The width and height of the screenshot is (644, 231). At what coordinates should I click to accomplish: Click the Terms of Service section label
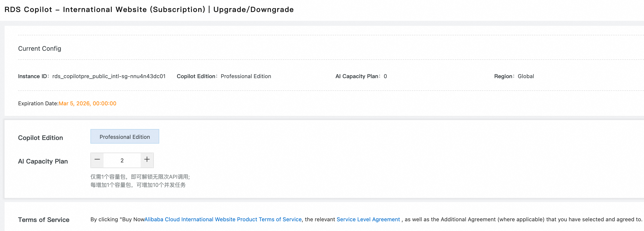44,220
